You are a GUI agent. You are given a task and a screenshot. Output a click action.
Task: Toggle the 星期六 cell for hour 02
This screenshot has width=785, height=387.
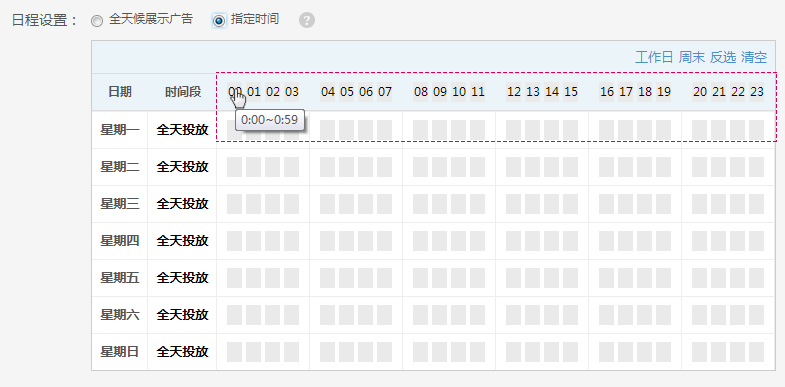pos(272,315)
